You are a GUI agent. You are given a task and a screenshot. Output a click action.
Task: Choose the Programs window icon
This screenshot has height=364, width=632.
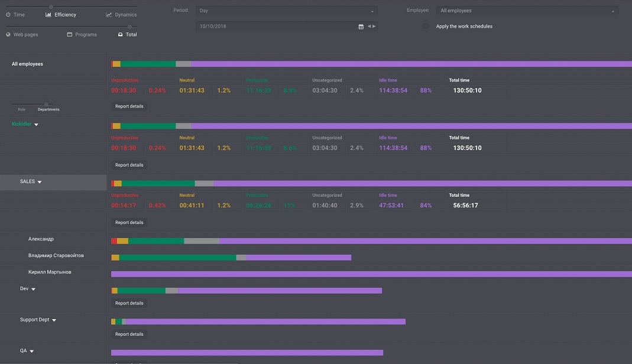[69, 35]
